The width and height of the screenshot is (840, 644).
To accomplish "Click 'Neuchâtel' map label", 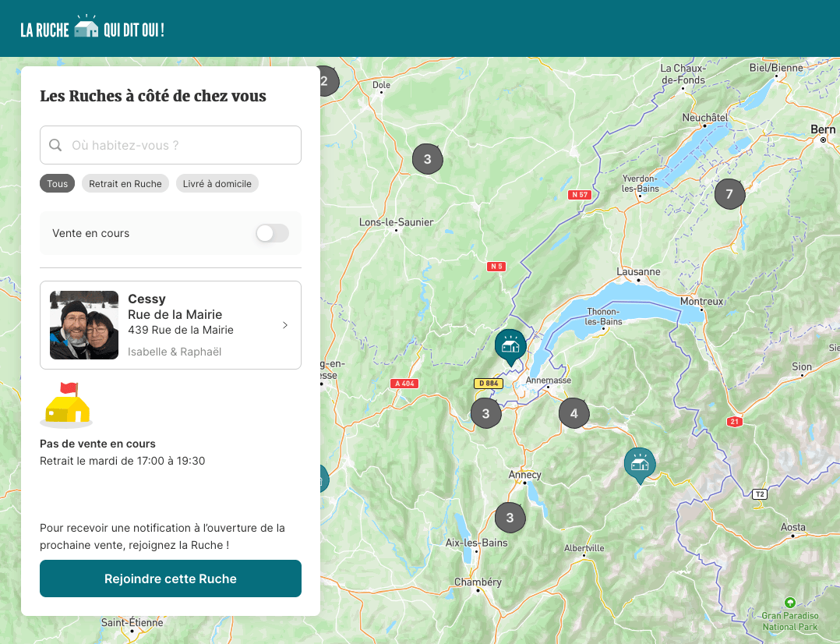I will point(705,118).
